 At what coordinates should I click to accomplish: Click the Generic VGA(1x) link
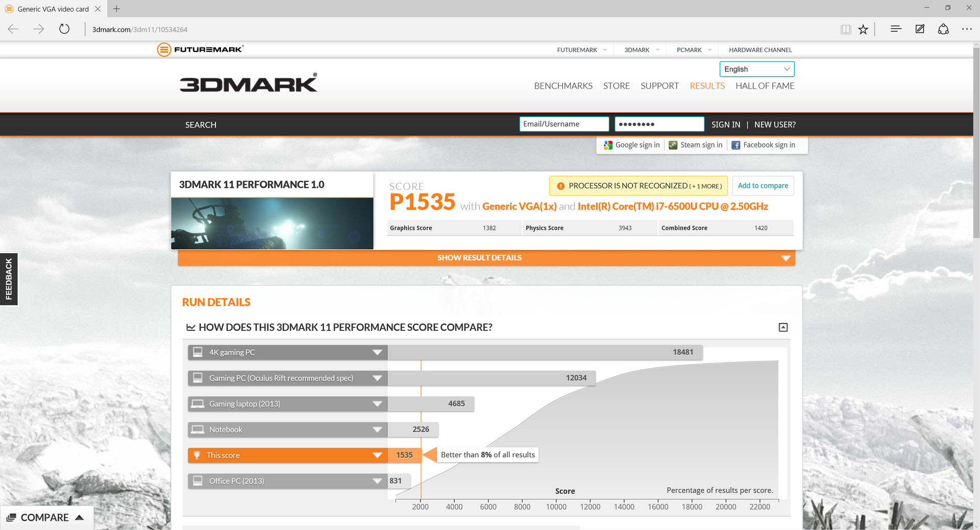519,206
